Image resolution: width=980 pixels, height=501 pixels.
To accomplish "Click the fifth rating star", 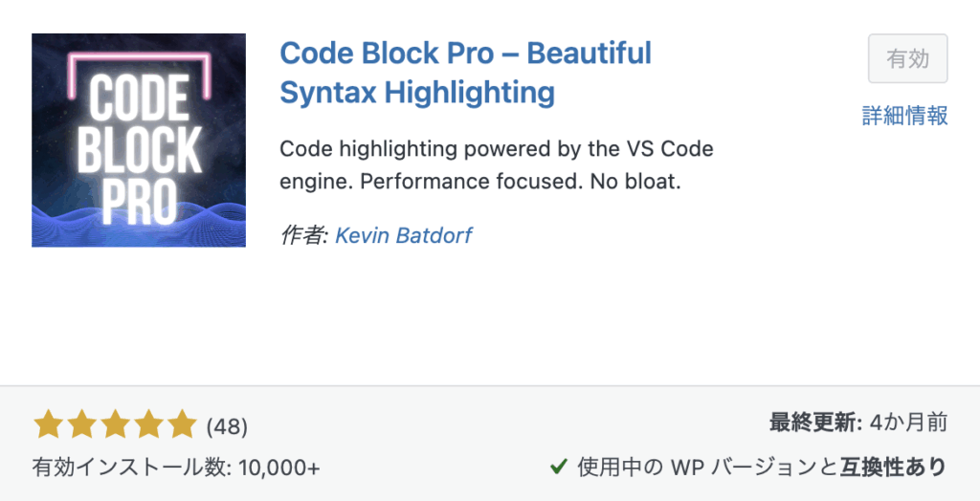I will [x=181, y=424].
